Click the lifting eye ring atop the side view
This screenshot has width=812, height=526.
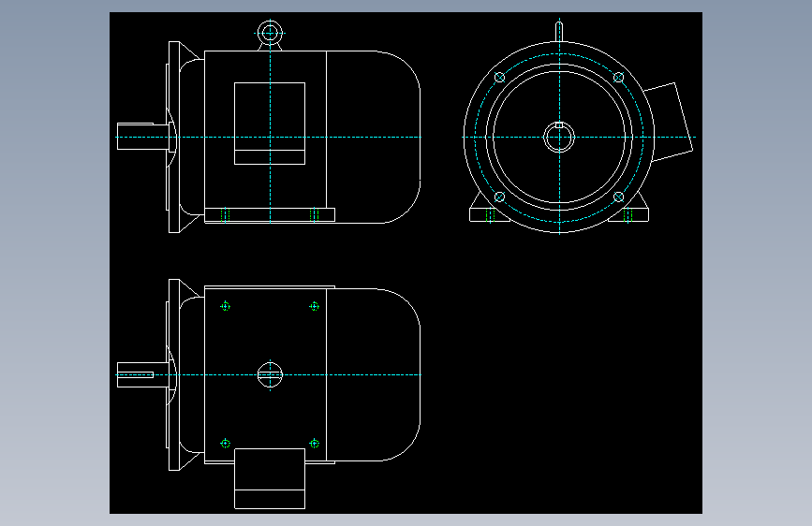point(270,33)
